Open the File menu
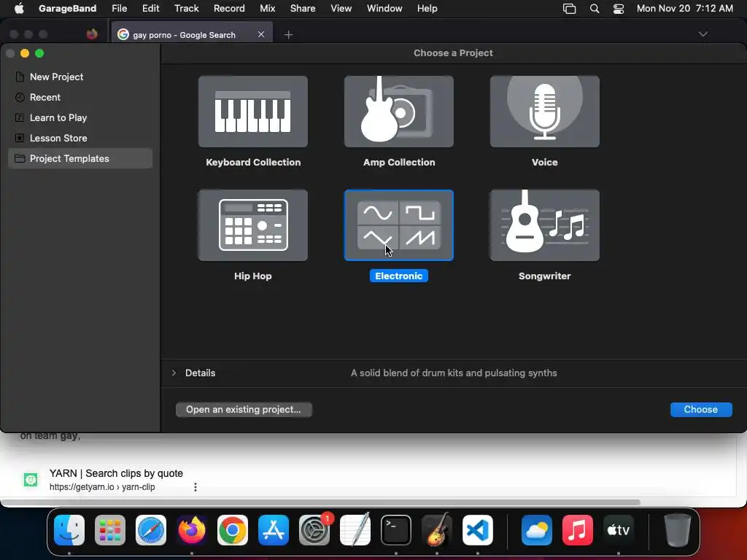Image resolution: width=747 pixels, height=560 pixels. point(119,8)
